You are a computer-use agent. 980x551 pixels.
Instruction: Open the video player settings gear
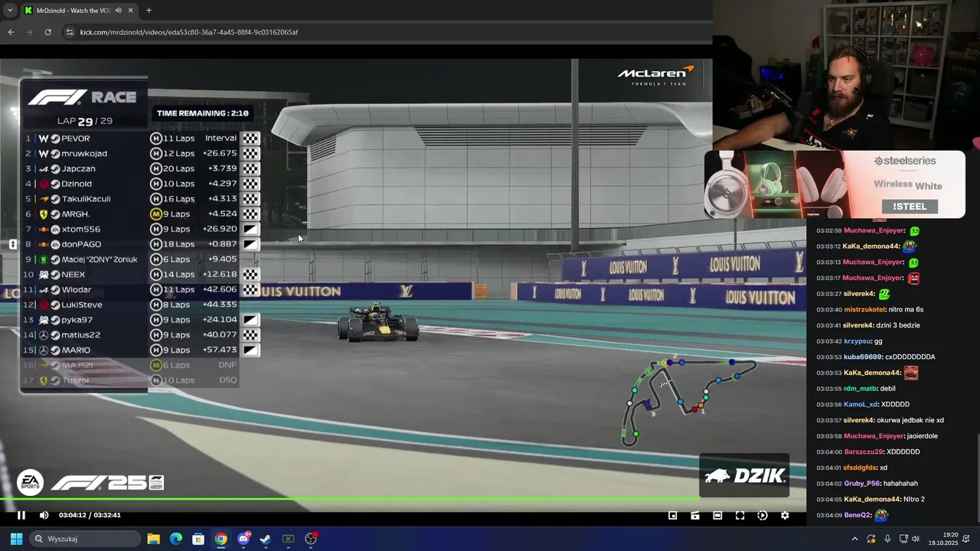pyautogui.click(x=785, y=515)
